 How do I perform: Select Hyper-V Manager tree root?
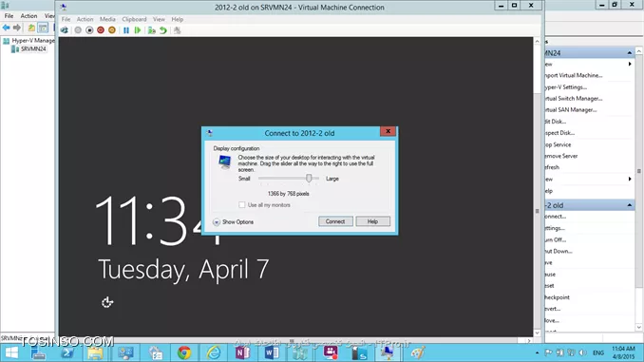click(x=32, y=41)
